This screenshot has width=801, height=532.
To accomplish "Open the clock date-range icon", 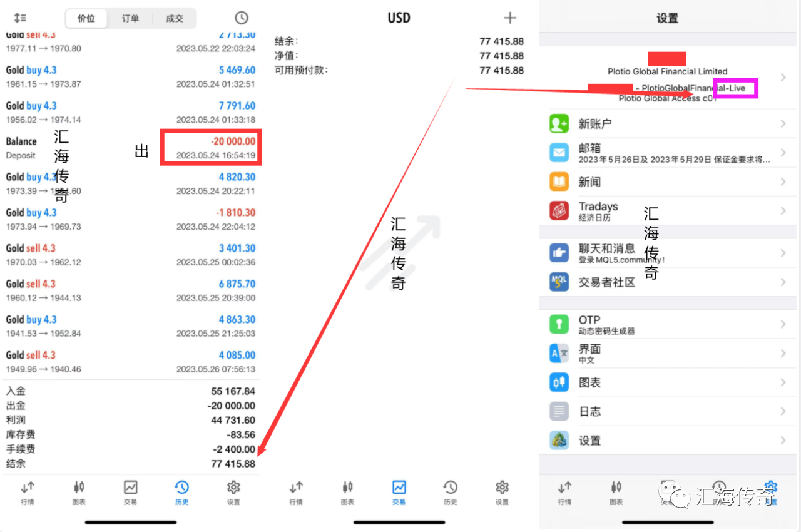I will [241, 18].
